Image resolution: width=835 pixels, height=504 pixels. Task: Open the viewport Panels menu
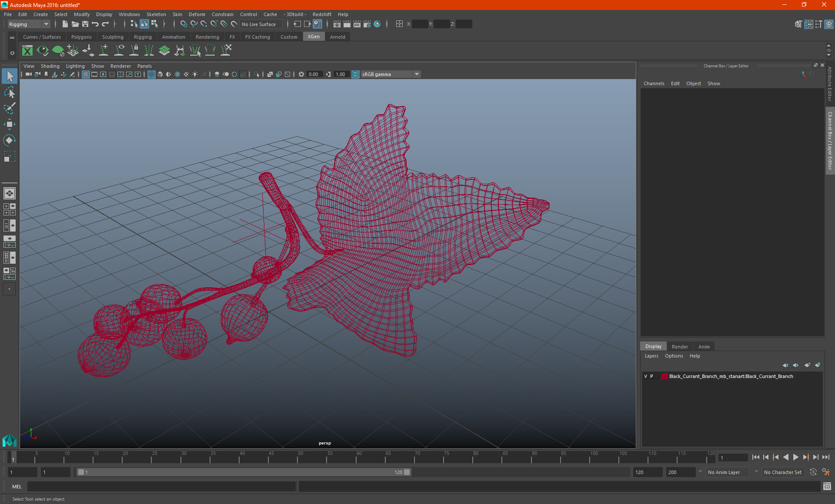(144, 66)
